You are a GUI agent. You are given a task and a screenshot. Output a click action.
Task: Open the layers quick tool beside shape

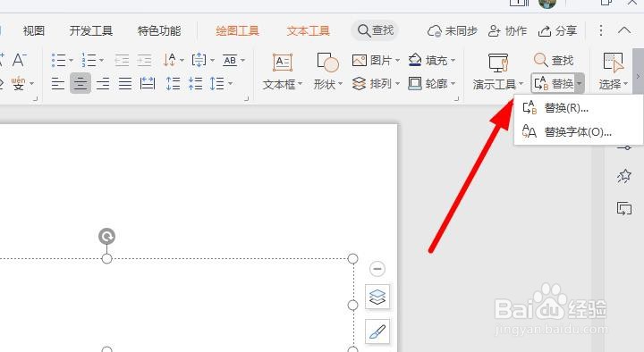pos(377,297)
